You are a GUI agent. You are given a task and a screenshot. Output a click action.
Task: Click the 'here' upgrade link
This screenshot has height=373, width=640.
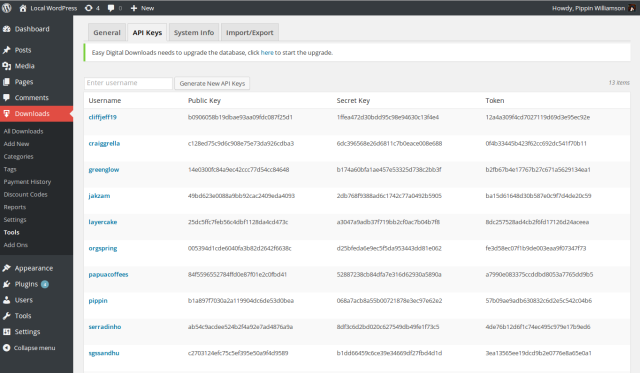click(267, 53)
